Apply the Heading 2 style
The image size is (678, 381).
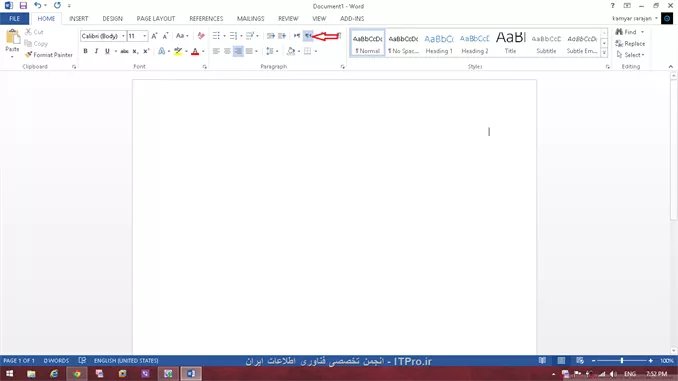474,43
